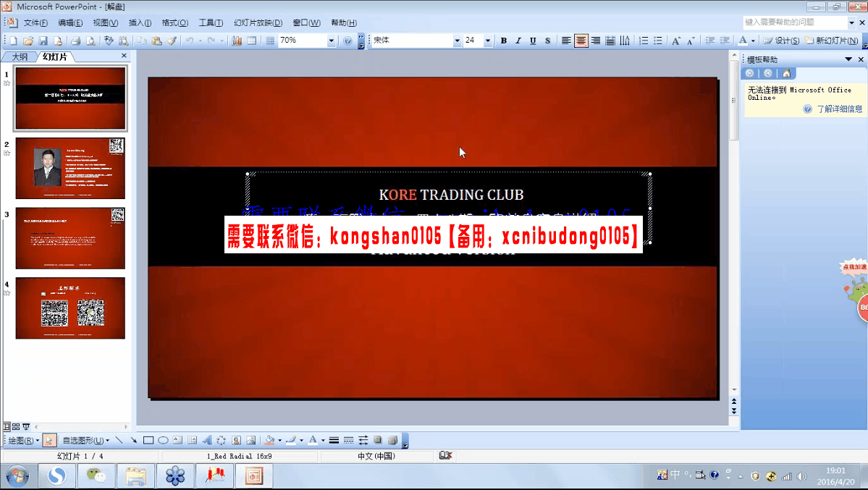Decrease font size with the smaller A

[x=691, y=41]
